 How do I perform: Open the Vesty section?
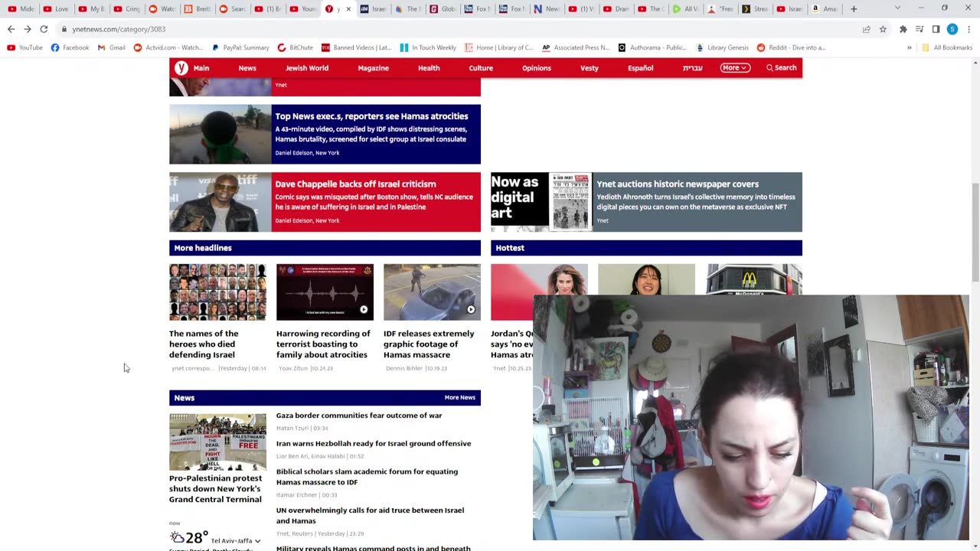point(590,68)
